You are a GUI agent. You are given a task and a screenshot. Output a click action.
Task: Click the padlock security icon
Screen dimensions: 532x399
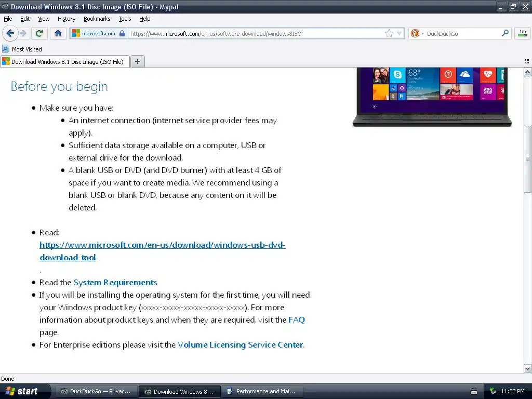pos(122,33)
